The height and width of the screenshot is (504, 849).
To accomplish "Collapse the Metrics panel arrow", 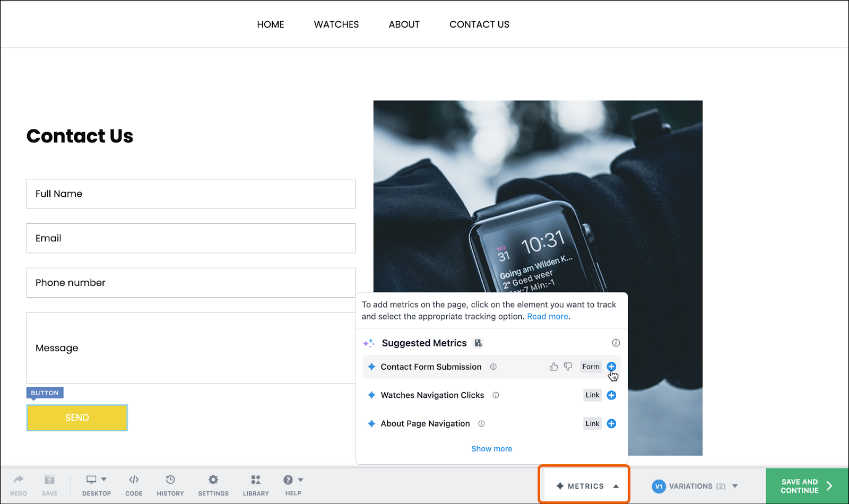I will tap(616, 486).
